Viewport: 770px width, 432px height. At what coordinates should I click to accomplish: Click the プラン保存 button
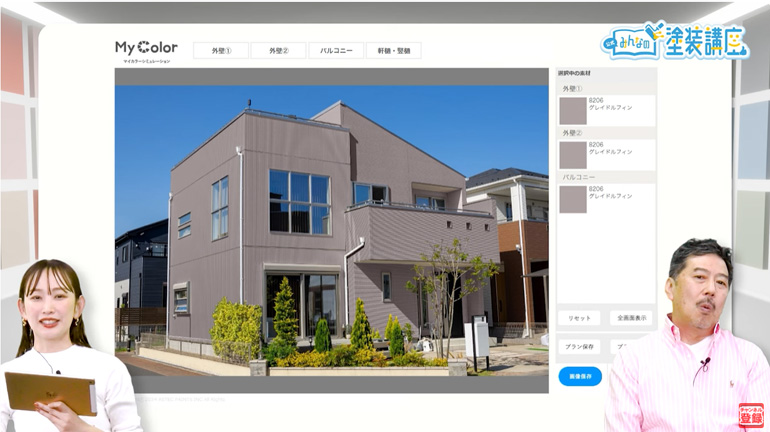tap(579, 346)
